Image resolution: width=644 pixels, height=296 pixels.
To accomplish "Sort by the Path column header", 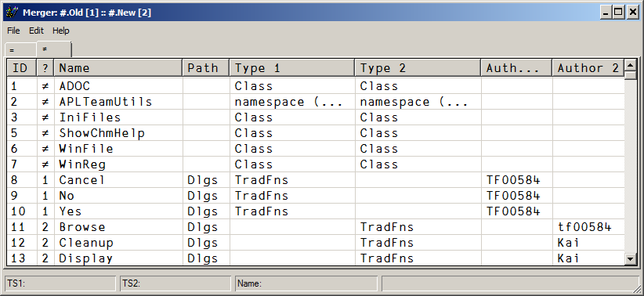I will coord(206,68).
